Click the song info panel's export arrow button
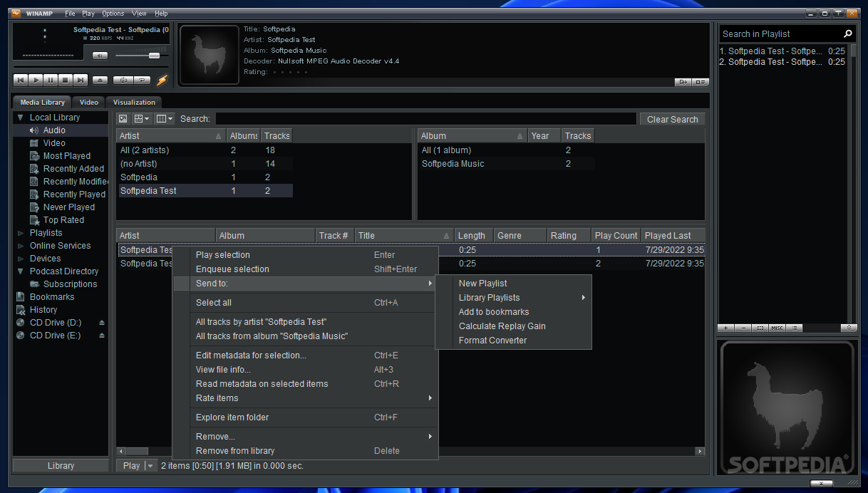868x493 pixels. click(x=683, y=82)
